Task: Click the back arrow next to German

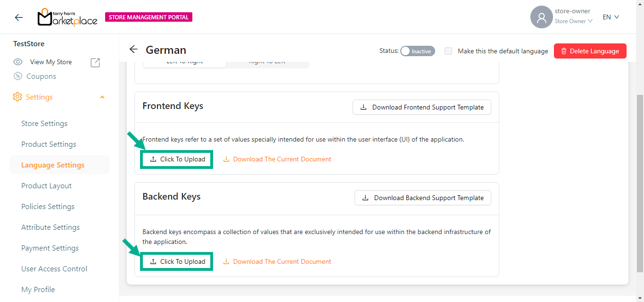Action: (133, 50)
